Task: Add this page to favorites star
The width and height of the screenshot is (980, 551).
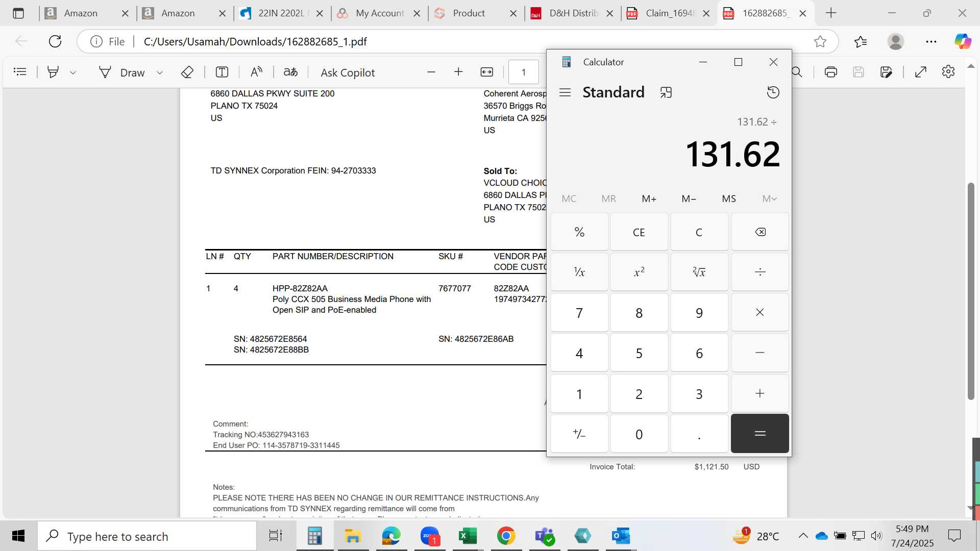Action: (x=820, y=41)
